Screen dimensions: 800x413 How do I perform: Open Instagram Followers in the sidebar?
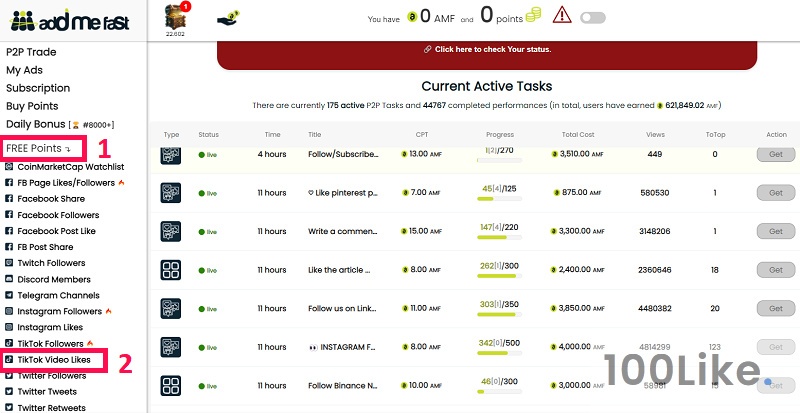pos(60,312)
